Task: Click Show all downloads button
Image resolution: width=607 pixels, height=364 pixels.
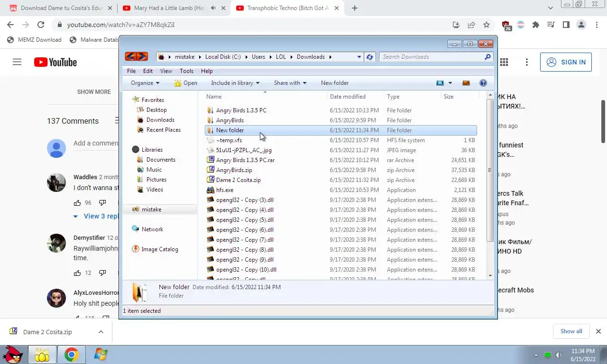Action: point(571,331)
